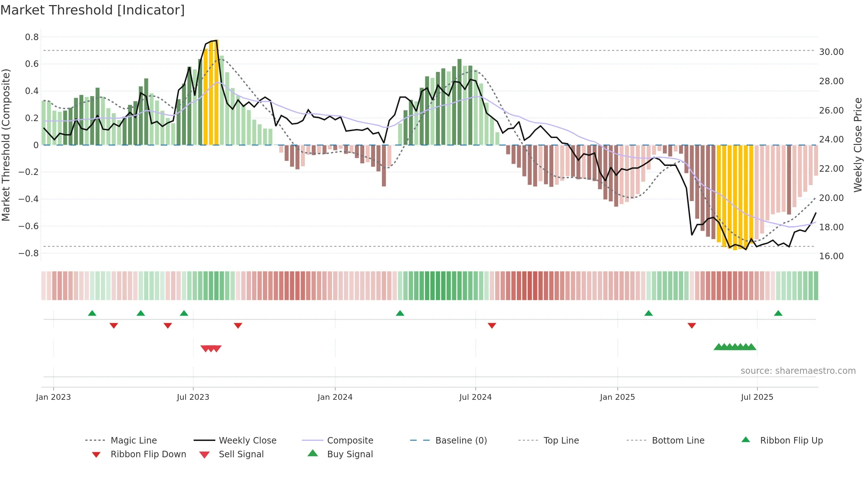Click the red triangle icon in Ribbon Flip Down legend
This screenshot has width=868, height=488.
(x=96, y=455)
